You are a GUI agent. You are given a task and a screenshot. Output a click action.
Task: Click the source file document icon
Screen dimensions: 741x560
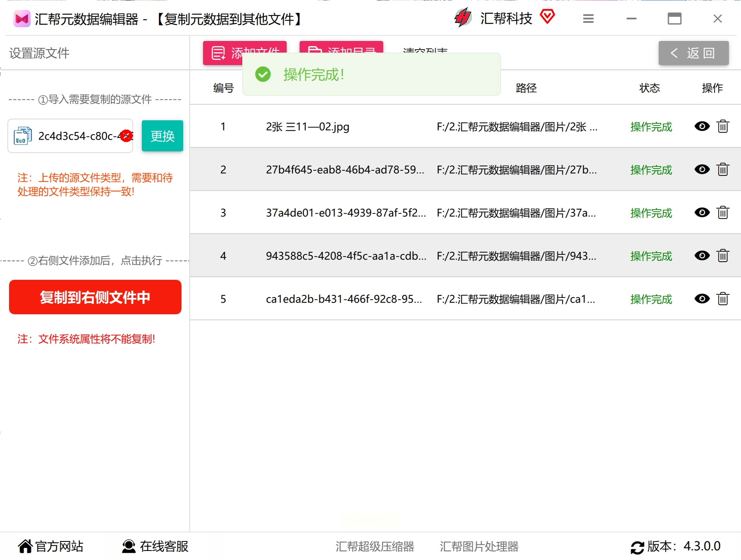pos(22,136)
